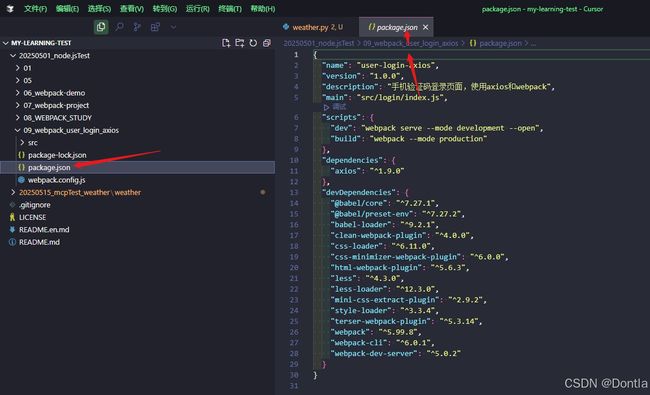Open the Source Control view icon
Viewport: 650px width, 395px height.
tap(137, 27)
